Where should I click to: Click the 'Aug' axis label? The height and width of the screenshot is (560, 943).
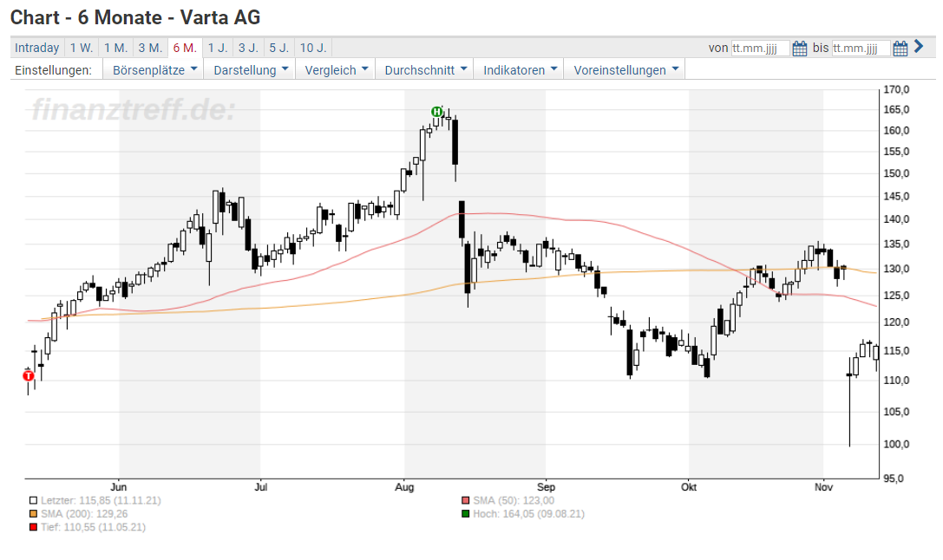pyautogui.click(x=404, y=486)
